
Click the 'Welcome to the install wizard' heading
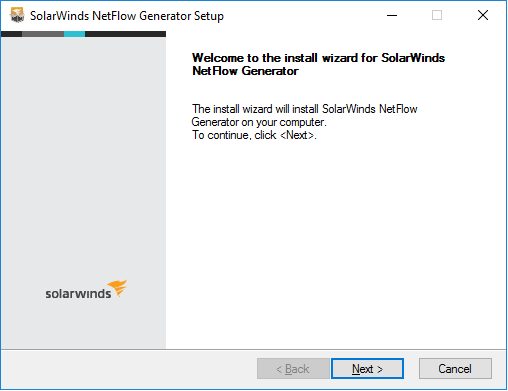[318, 64]
